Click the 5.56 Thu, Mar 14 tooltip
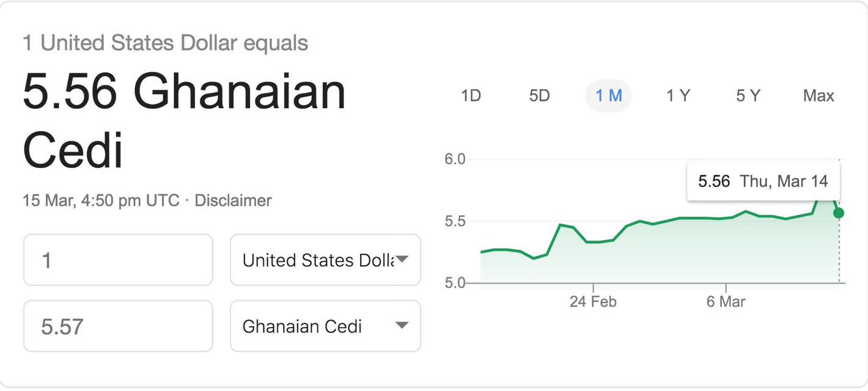The width and height of the screenshot is (868, 391). pos(763,181)
